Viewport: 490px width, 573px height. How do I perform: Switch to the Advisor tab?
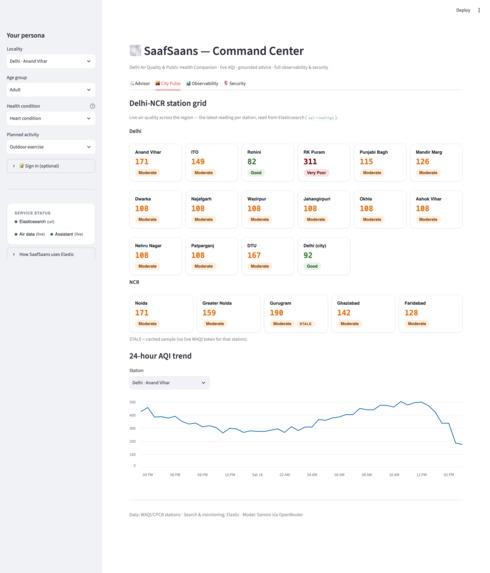140,83
